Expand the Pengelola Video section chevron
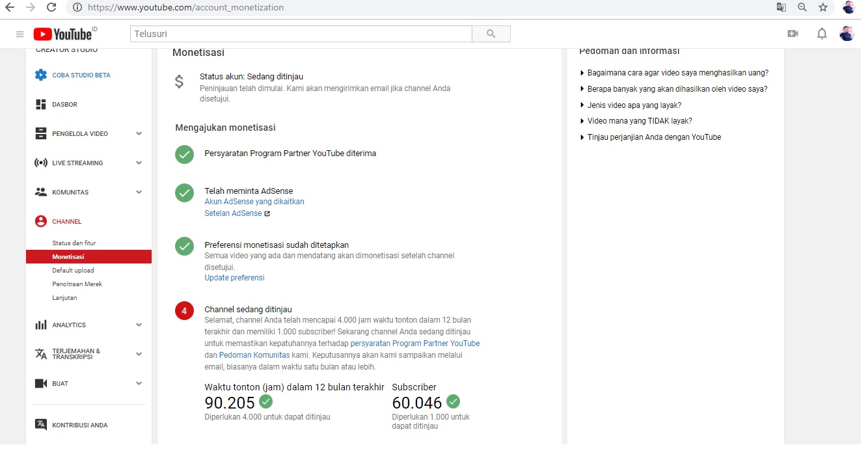The image size is (868, 471). pos(139,133)
